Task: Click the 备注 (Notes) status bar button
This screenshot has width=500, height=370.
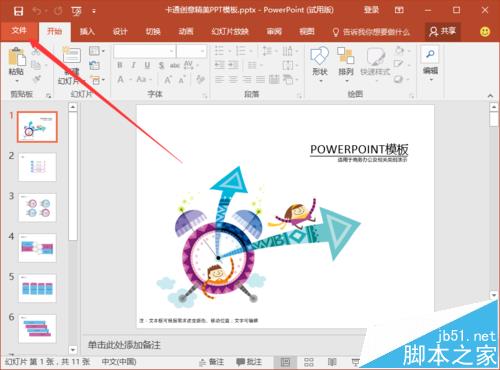Action: [212, 362]
